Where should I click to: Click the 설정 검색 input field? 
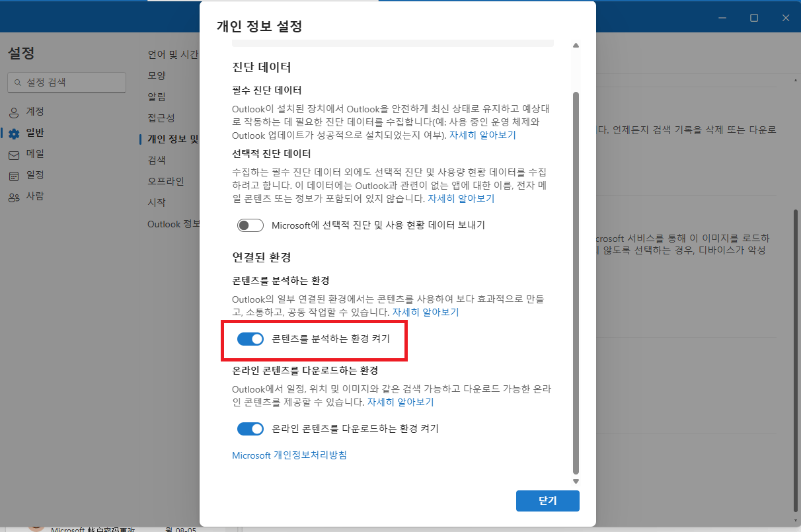point(67,83)
